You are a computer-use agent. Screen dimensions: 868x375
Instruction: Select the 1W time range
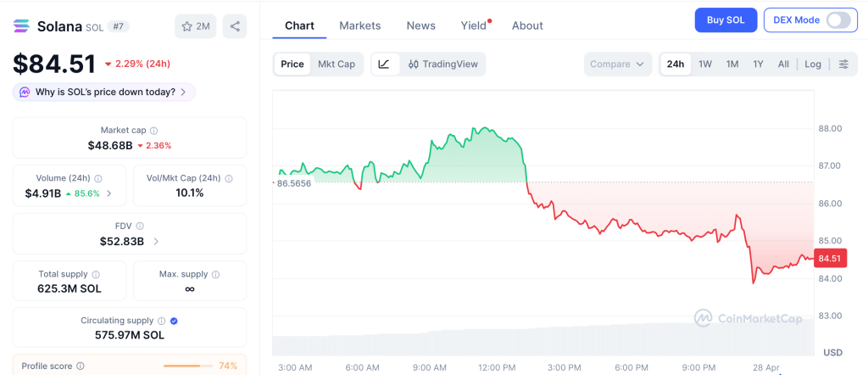coord(705,64)
